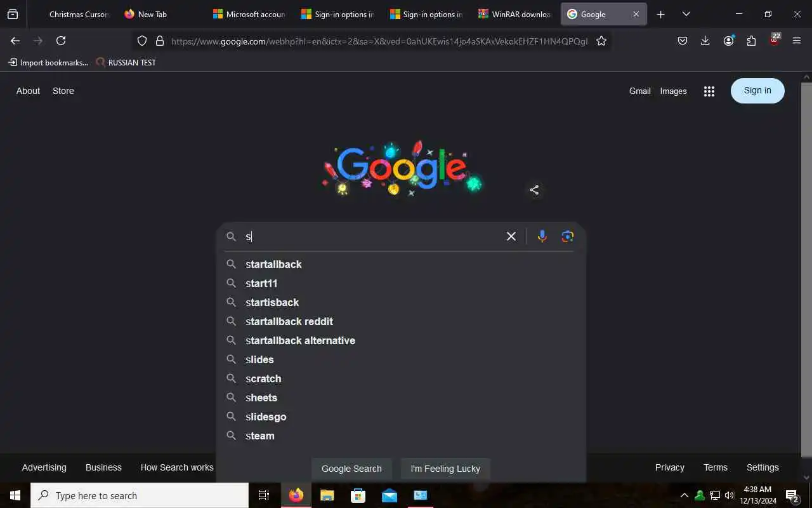
Task: Open the RUSSIAN TEST bookmark
Action: pos(126,62)
